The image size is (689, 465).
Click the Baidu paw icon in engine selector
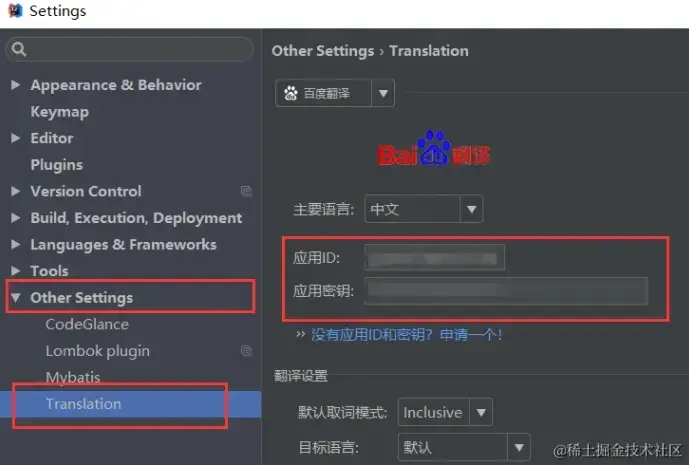click(x=290, y=93)
